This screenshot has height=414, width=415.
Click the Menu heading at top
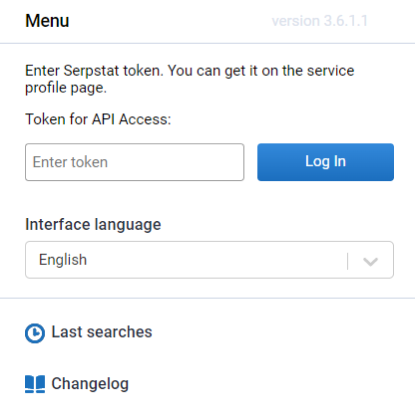coord(47,21)
